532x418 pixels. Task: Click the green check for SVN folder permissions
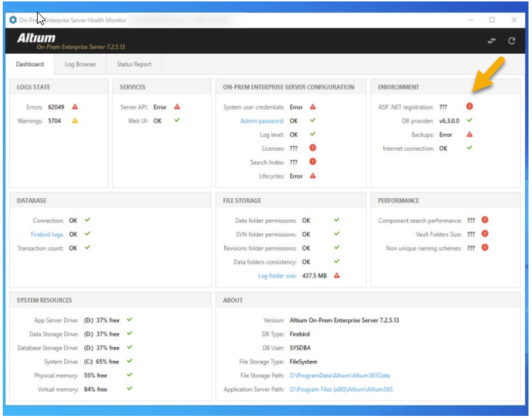[337, 234]
